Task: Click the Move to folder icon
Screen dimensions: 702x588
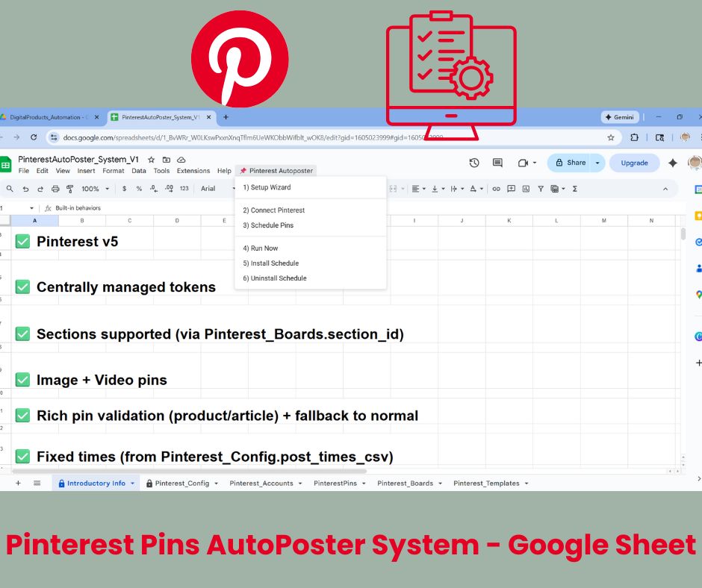Action: [x=167, y=160]
